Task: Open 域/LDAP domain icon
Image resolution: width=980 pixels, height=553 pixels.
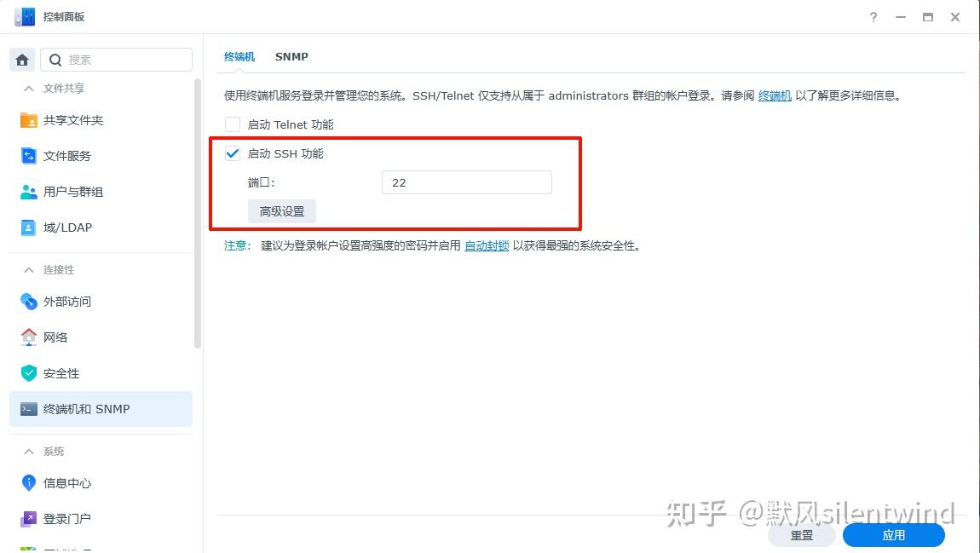Action: click(29, 228)
